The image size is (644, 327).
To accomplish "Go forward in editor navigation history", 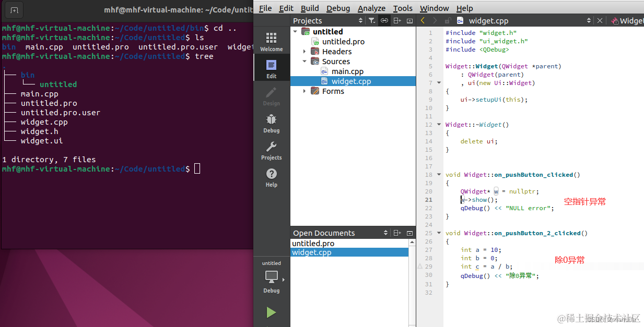I will coord(435,20).
